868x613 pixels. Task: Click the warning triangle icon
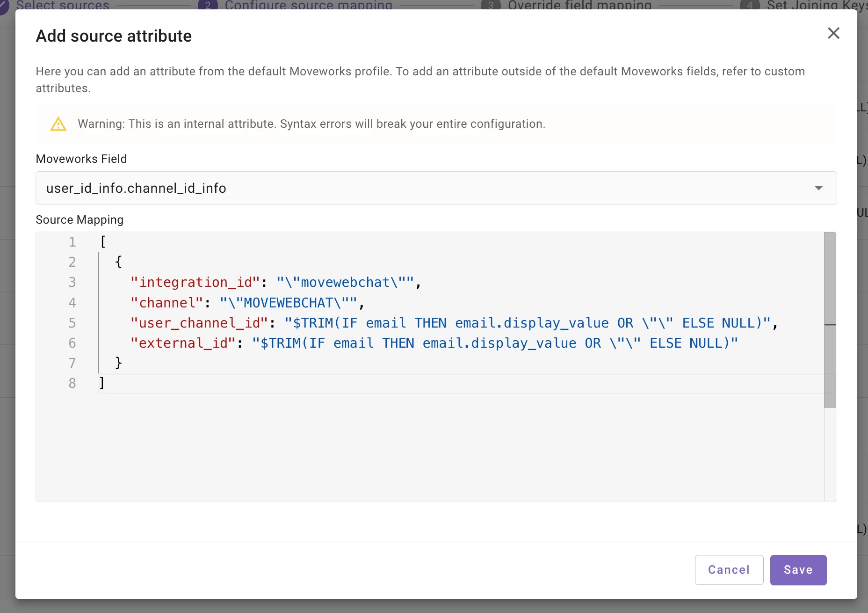[58, 124]
